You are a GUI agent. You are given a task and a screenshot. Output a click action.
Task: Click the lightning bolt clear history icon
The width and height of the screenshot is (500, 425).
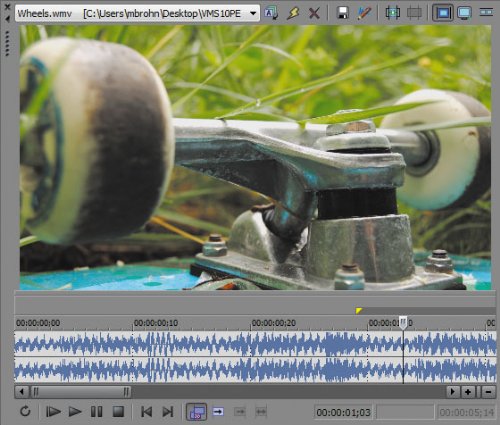293,13
